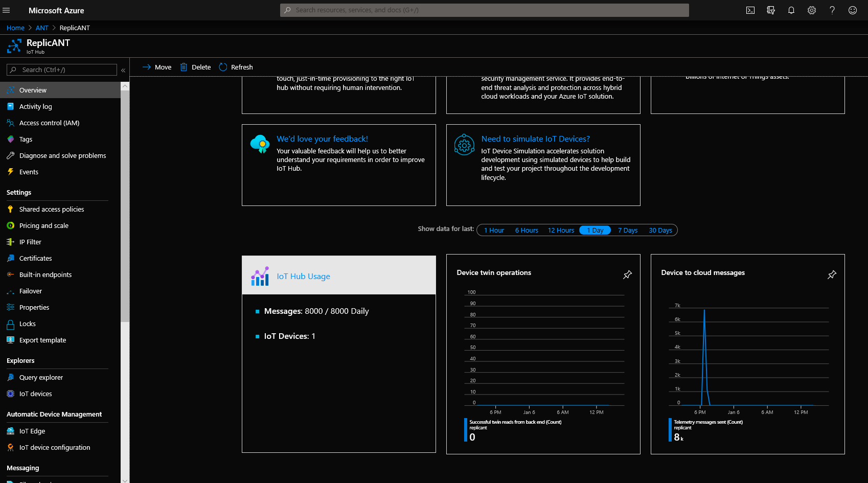Click the Delete trash can icon
The width and height of the screenshot is (868, 483).
[184, 67]
